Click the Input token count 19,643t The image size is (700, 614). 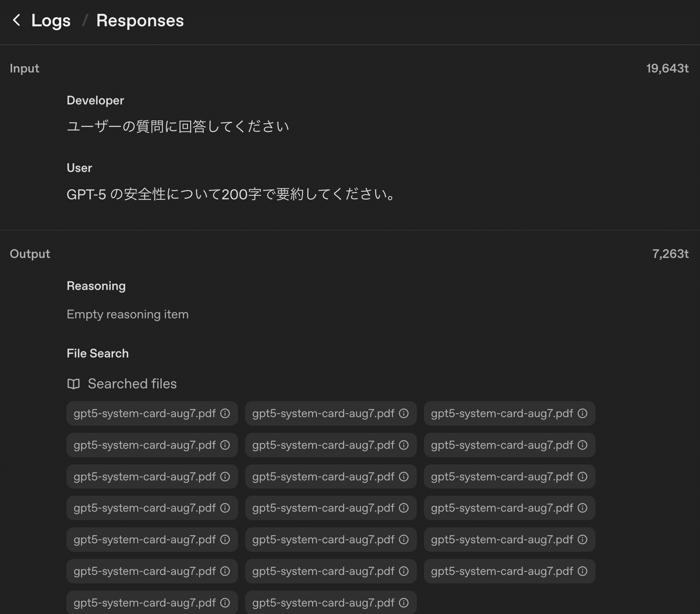(x=667, y=68)
